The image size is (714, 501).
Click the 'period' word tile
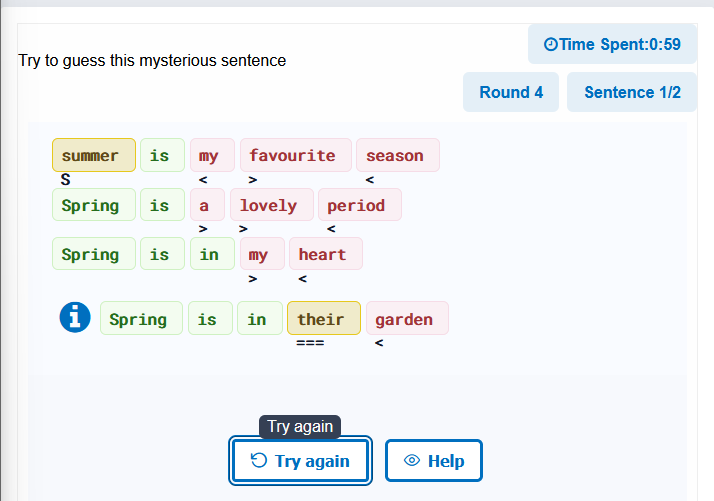(x=360, y=205)
